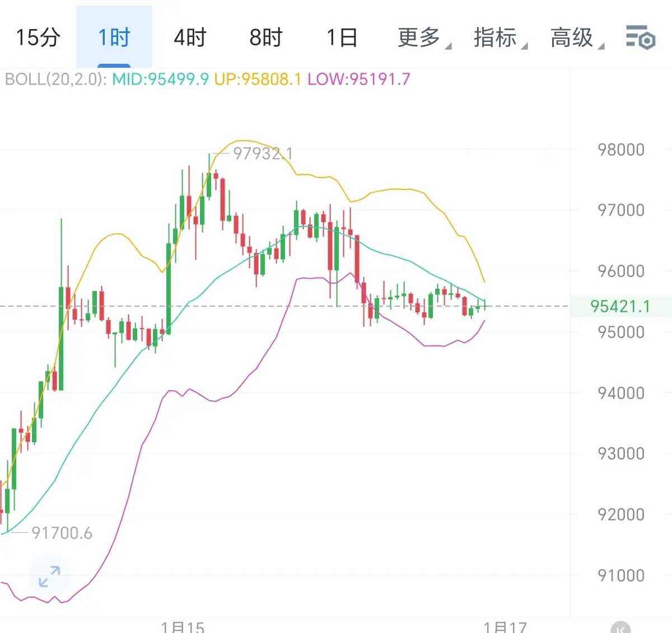Viewport: 672px width, 633px height.
Task: Tap the fullscreen expand arrows icon
Action: click(49, 576)
